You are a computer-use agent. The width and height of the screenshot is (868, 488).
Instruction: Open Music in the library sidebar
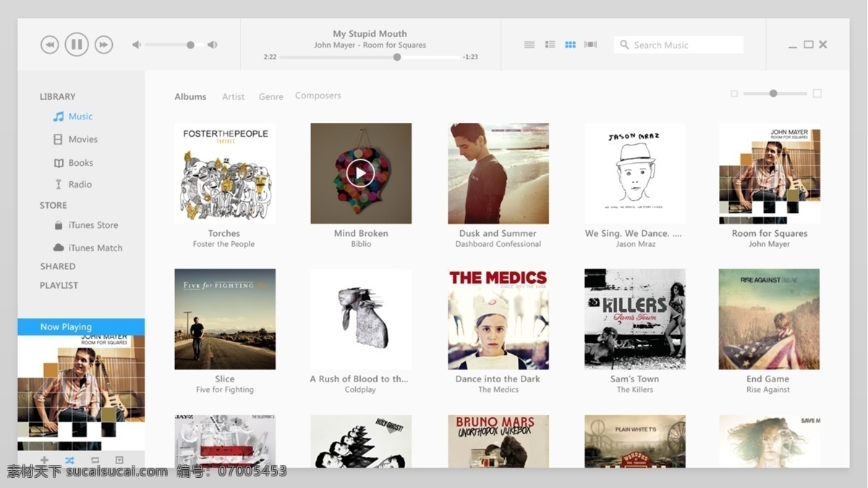coord(73,117)
